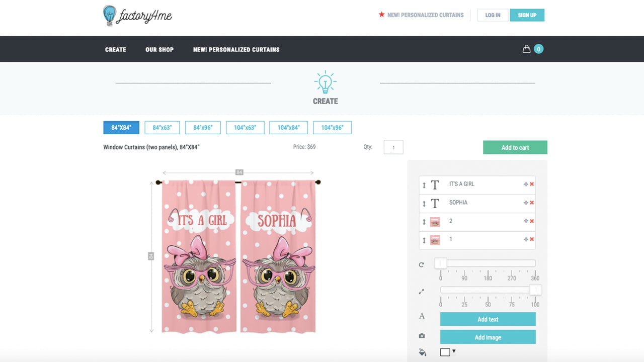
Task: Open the OUR SHOP menu
Action: tap(159, 49)
